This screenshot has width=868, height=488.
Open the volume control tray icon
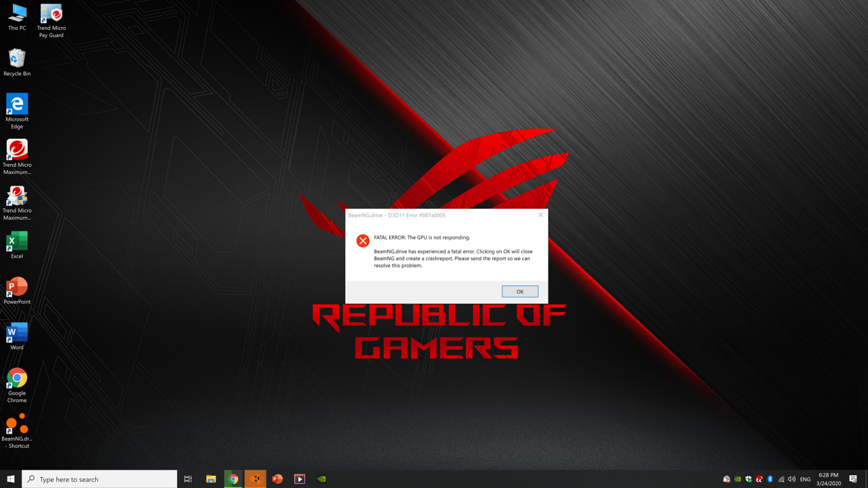792,479
